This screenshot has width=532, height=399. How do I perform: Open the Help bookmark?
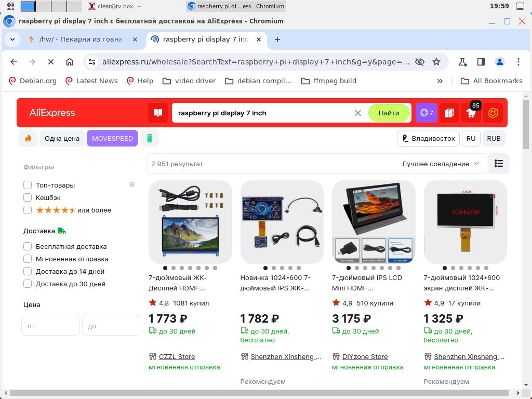click(140, 81)
